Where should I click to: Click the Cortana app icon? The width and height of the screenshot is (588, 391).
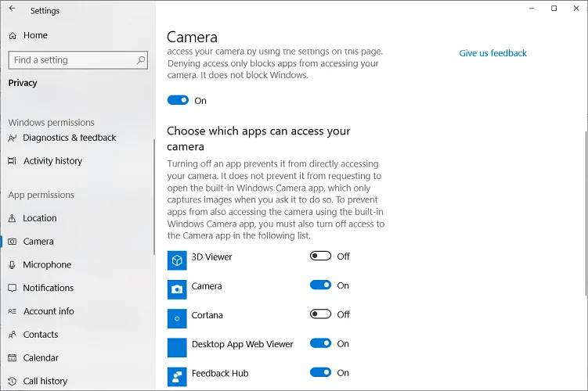coord(177,319)
